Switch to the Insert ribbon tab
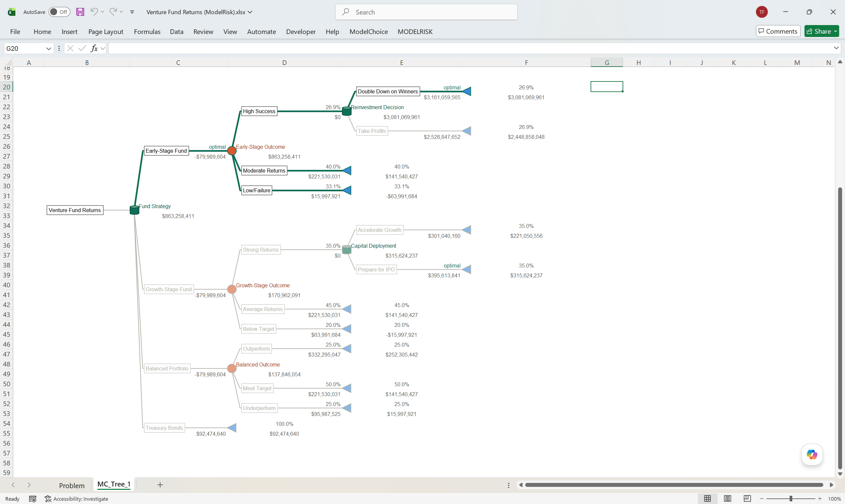Image resolution: width=845 pixels, height=504 pixels. pos(69,32)
